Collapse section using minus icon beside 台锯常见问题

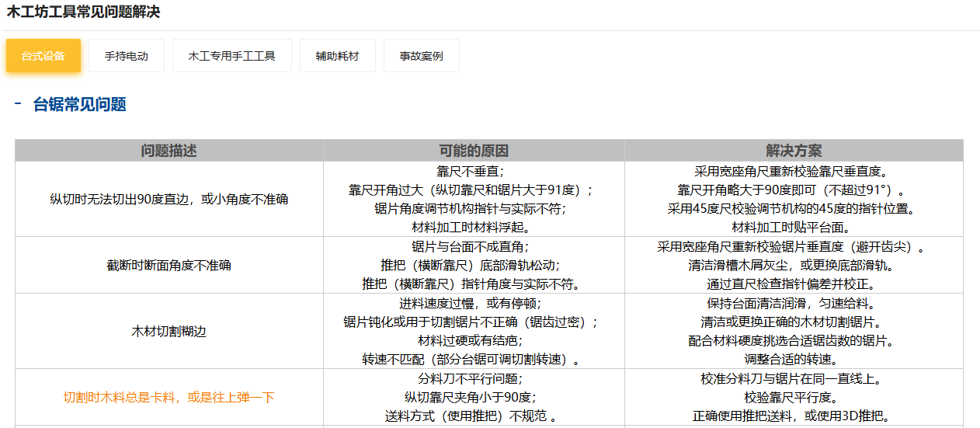click(x=18, y=103)
